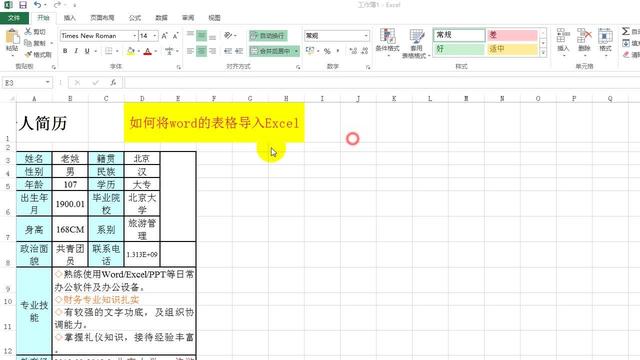
Task: Click the Format Painter brush icon
Action: [28, 54]
